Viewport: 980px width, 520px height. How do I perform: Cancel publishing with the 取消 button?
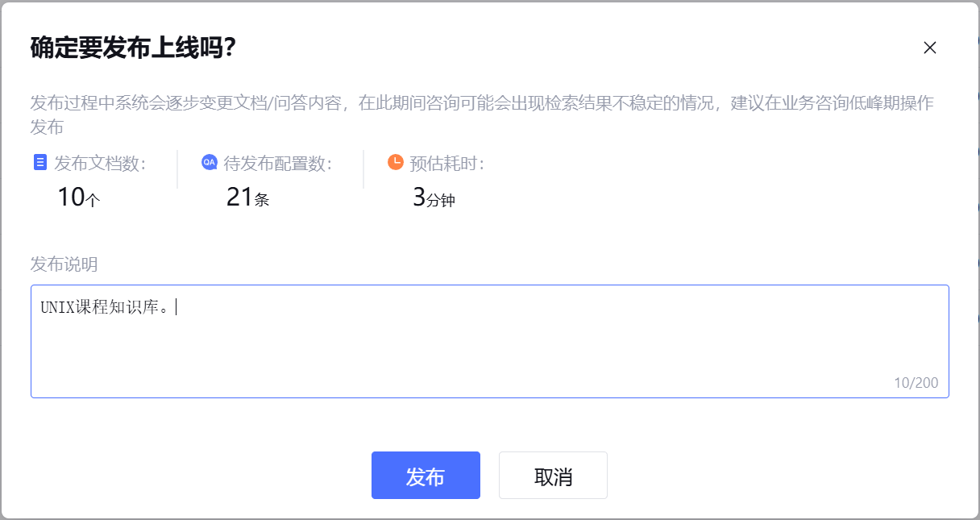point(553,476)
